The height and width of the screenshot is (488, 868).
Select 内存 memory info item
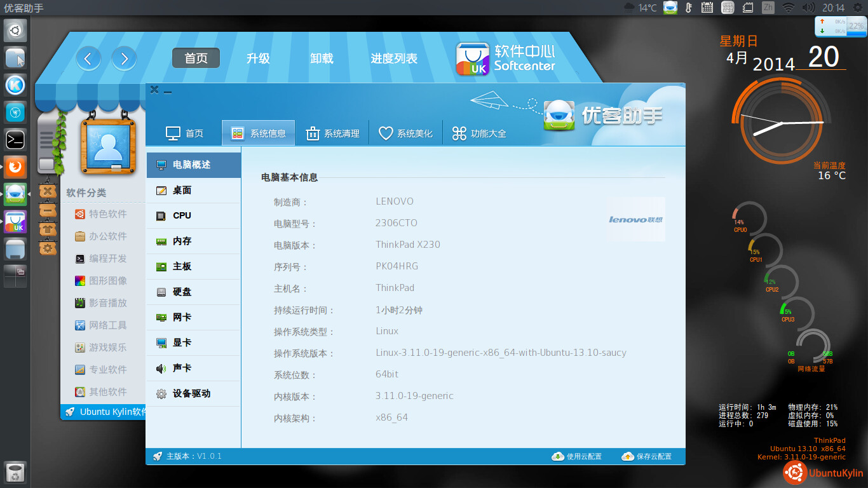coord(182,241)
